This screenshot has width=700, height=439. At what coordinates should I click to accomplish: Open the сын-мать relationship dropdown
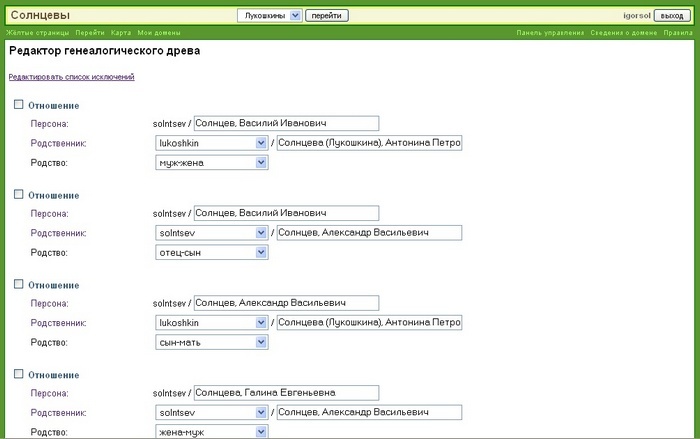(x=212, y=343)
